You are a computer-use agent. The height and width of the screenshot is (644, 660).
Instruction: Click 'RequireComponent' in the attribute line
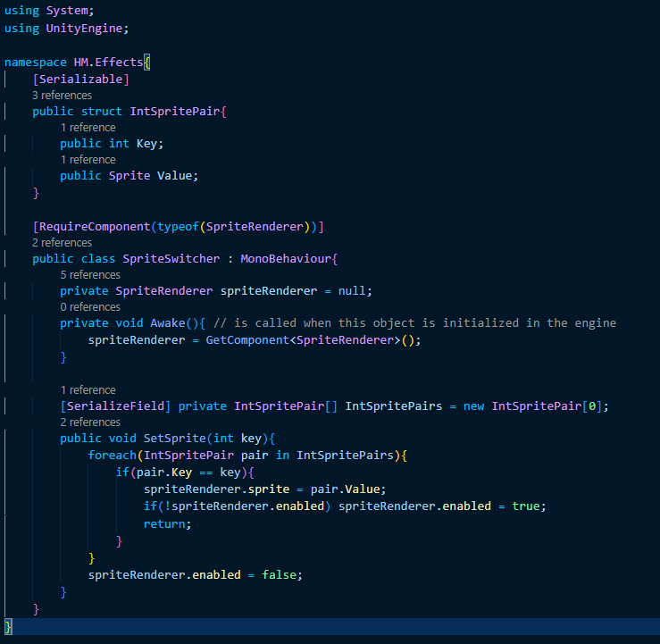pos(95,227)
